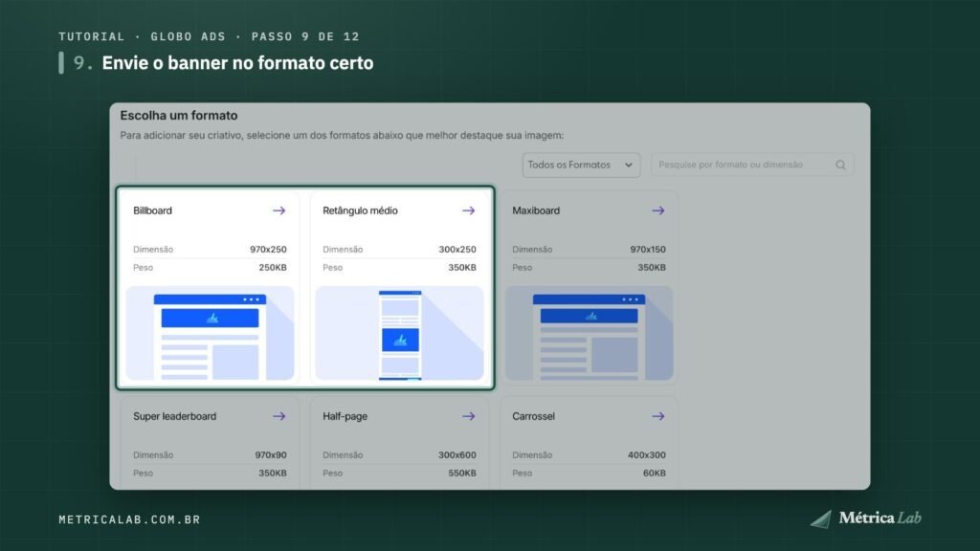
Task: Click the metricalab.com.br footer text
Action: pyautogui.click(x=129, y=519)
